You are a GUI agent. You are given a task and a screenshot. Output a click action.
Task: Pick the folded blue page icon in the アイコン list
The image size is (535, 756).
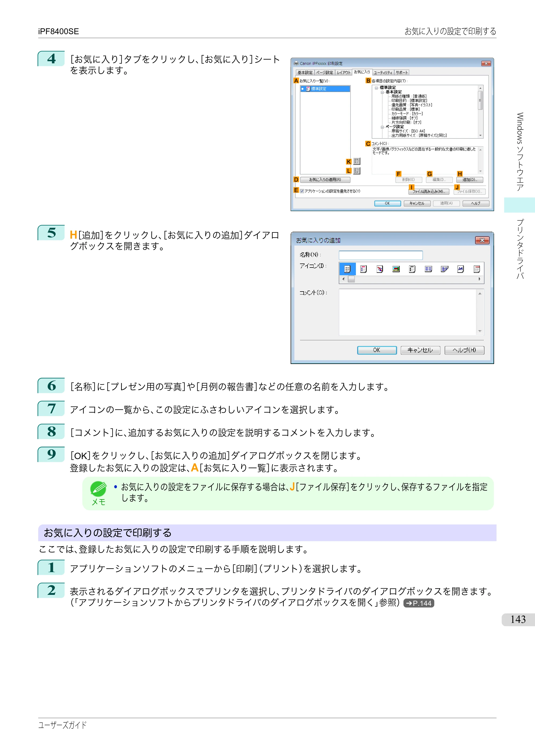(444, 269)
